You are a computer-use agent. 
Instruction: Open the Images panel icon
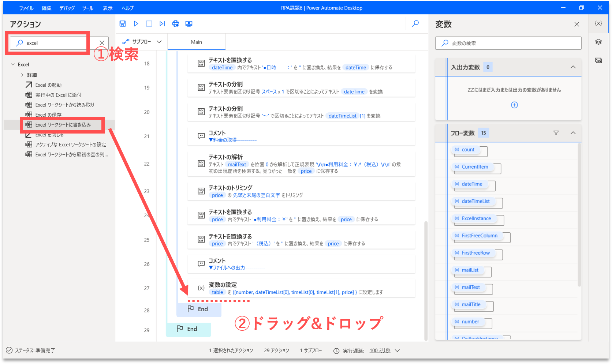tap(598, 60)
